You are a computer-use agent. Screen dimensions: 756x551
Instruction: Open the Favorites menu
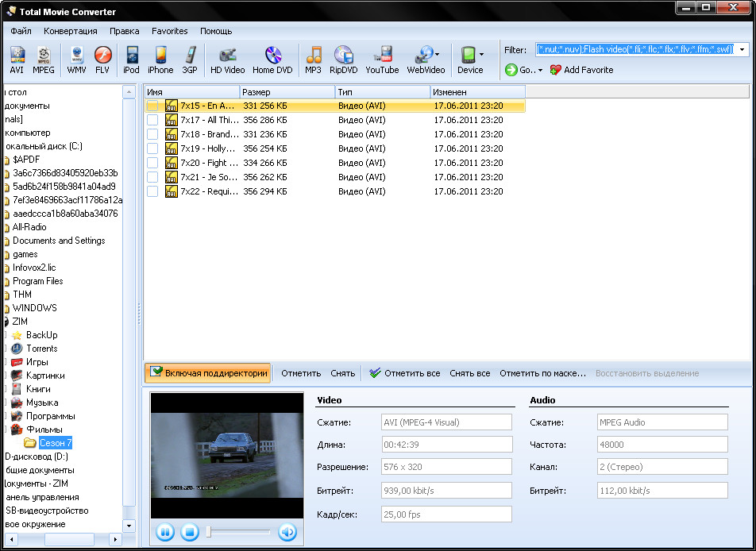pyautogui.click(x=169, y=31)
